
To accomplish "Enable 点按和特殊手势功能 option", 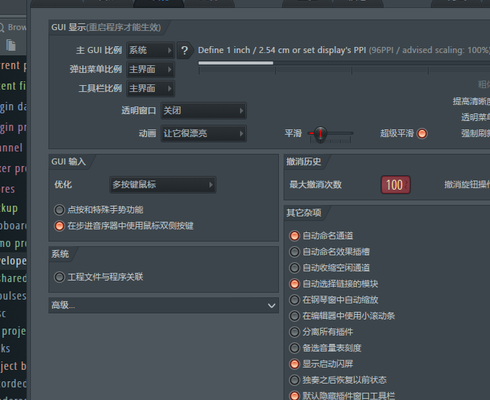I will click(x=59, y=210).
